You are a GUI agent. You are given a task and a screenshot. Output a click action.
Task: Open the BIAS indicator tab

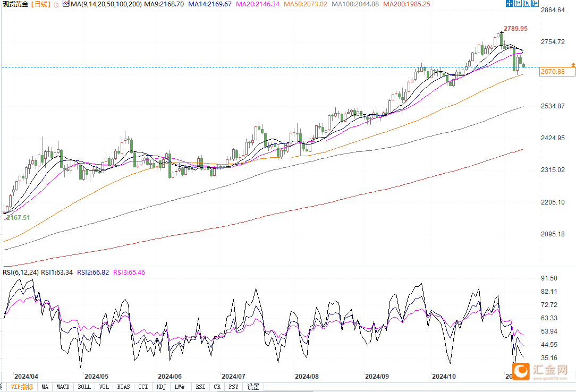coord(123,387)
